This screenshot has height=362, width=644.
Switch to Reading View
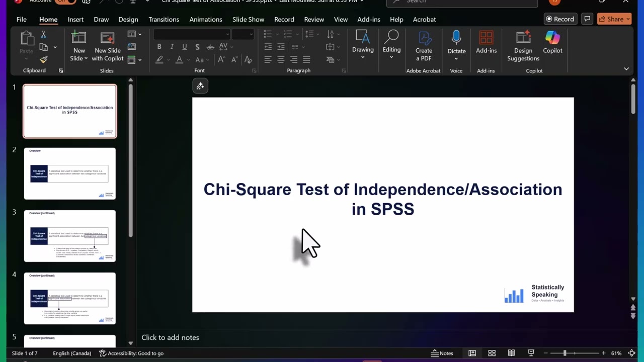pos(511,353)
